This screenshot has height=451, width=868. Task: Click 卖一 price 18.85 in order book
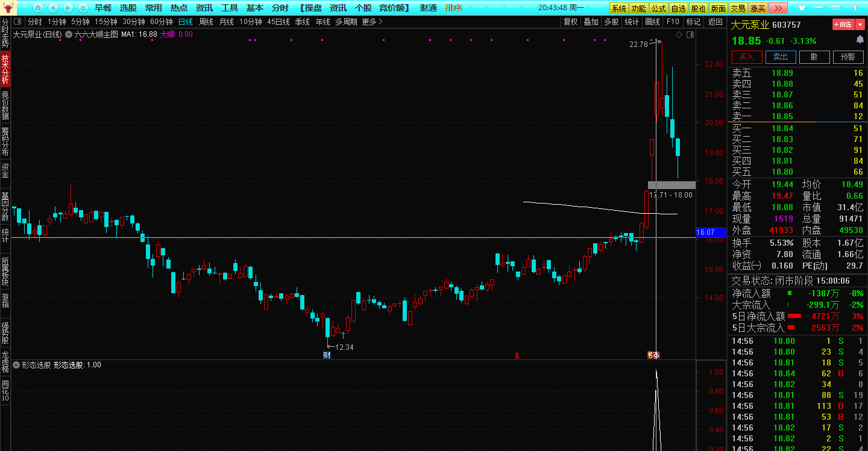(782, 116)
